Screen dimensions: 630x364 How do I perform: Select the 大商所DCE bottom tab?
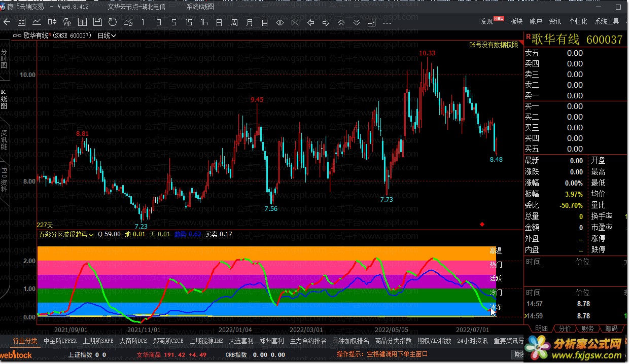click(133, 341)
